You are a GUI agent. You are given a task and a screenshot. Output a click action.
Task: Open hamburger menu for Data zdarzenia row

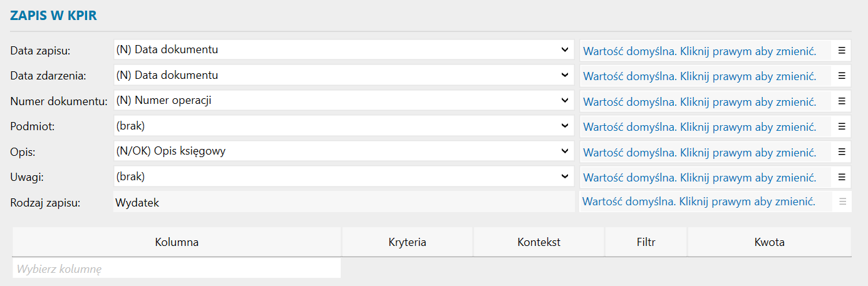[842, 76]
